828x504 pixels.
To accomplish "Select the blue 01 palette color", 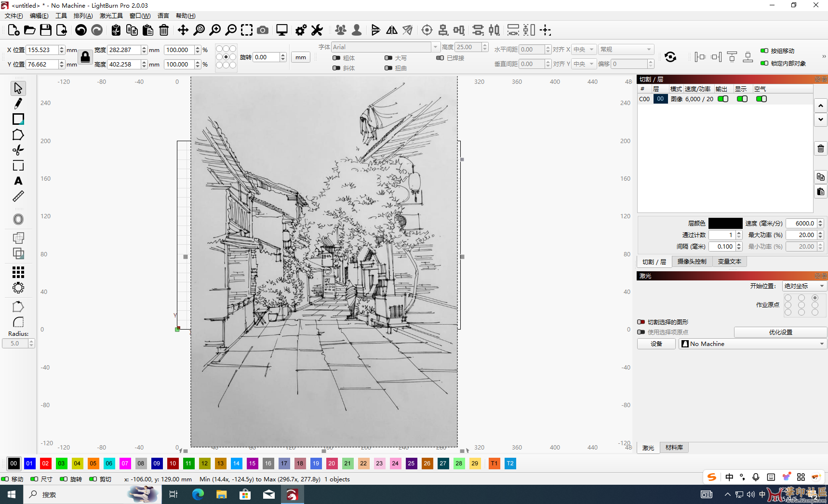I will 29,463.
